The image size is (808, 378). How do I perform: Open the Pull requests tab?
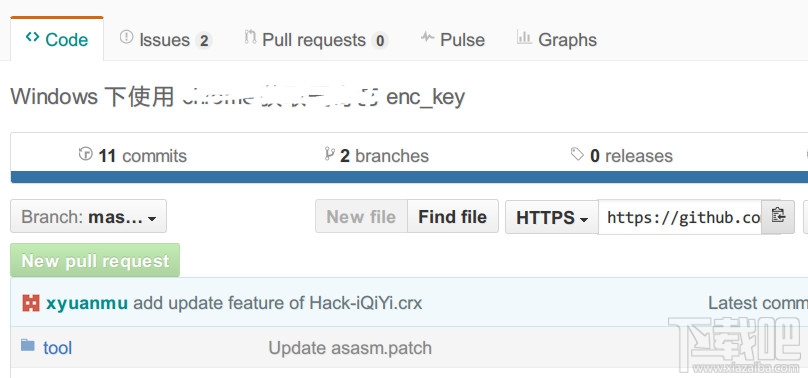click(x=316, y=40)
